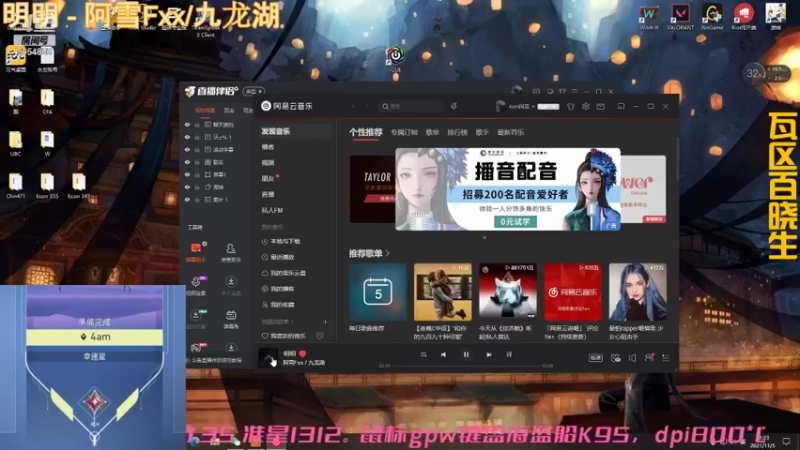This screenshot has width=800, height=450.
Task: Open the red 网易云音乐 playlist cover
Action: coord(573,292)
